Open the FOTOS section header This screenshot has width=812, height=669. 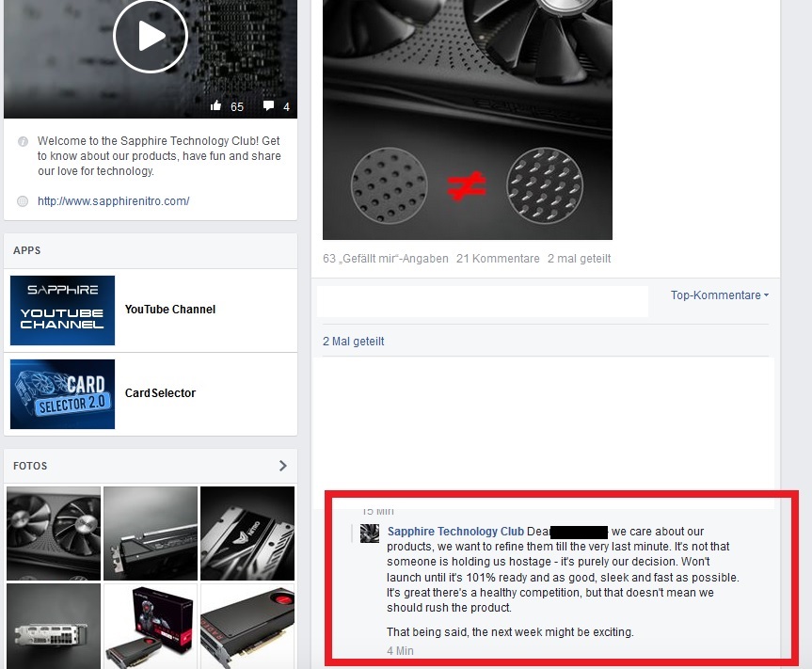(30, 466)
